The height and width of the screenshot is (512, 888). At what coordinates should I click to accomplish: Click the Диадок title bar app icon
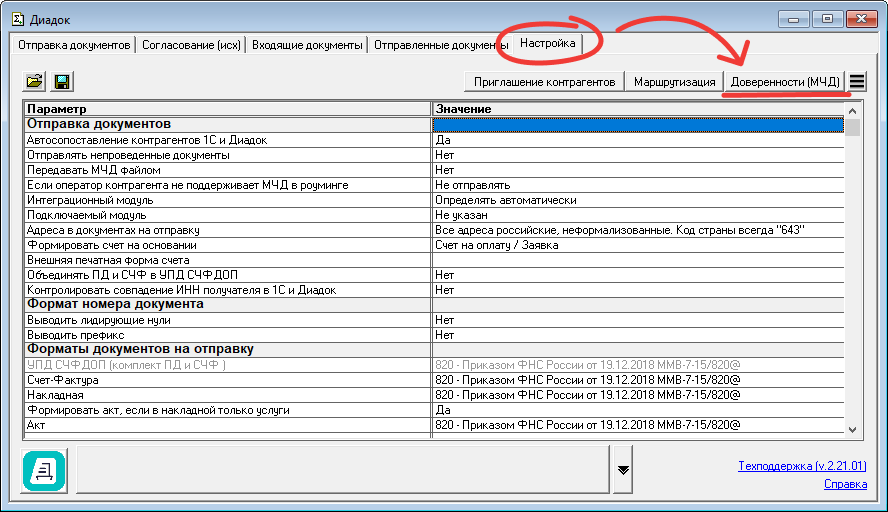[18, 19]
